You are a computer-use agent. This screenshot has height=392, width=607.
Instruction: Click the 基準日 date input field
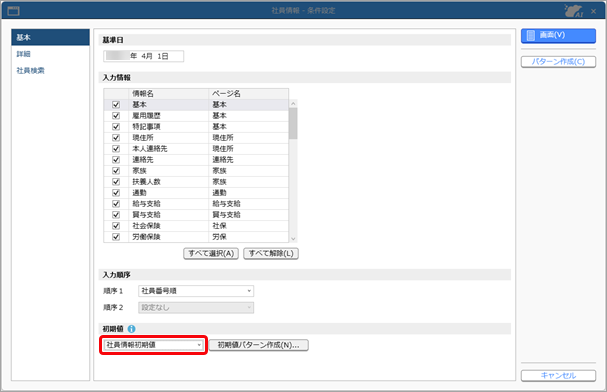click(x=144, y=56)
